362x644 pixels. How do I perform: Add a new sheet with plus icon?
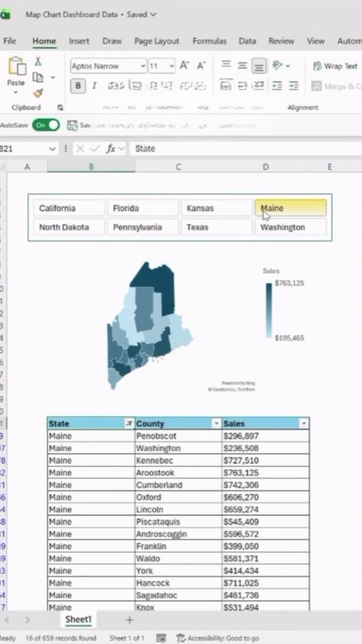(129, 620)
